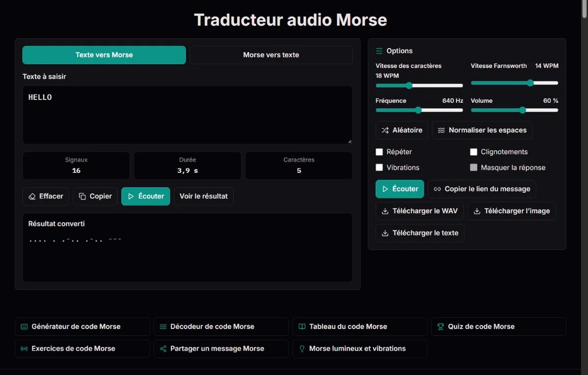Adjust the Fréquence slider
This screenshot has width=588, height=375.
[x=419, y=110]
